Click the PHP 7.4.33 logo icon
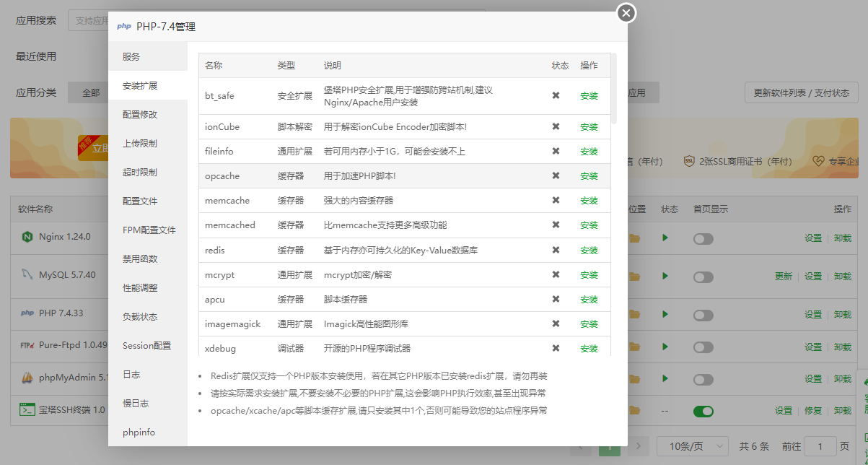 [27, 313]
